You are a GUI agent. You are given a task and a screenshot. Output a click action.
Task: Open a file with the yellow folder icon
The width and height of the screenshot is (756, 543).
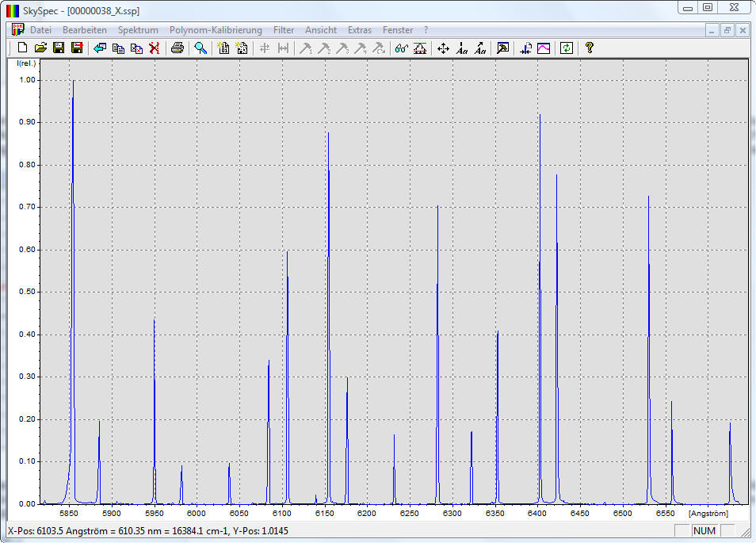tap(40, 48)
